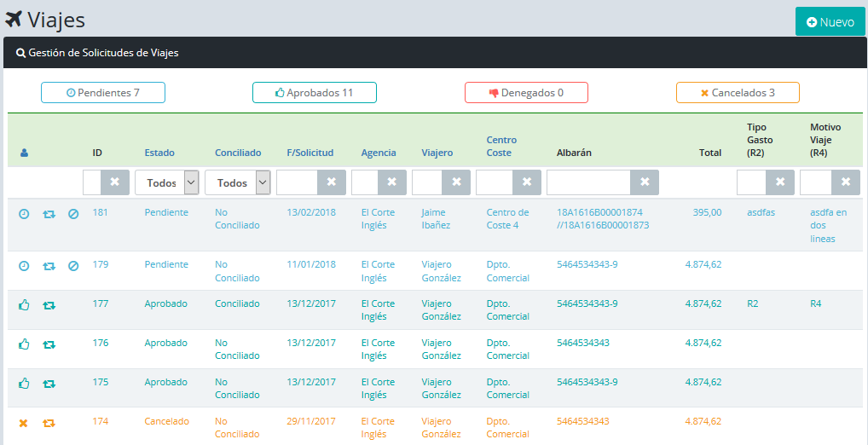
Task: Click Centro de Coste 4 cell
Action: coord(507,219)
